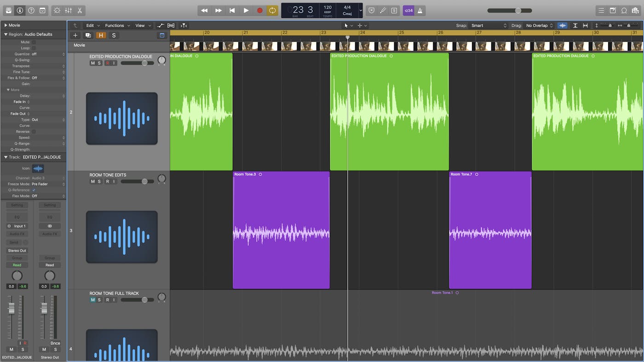The height and width of the screenshot is (362, 644).
Task: Click the Input 1 channel strip button
Action: point(17,226)
